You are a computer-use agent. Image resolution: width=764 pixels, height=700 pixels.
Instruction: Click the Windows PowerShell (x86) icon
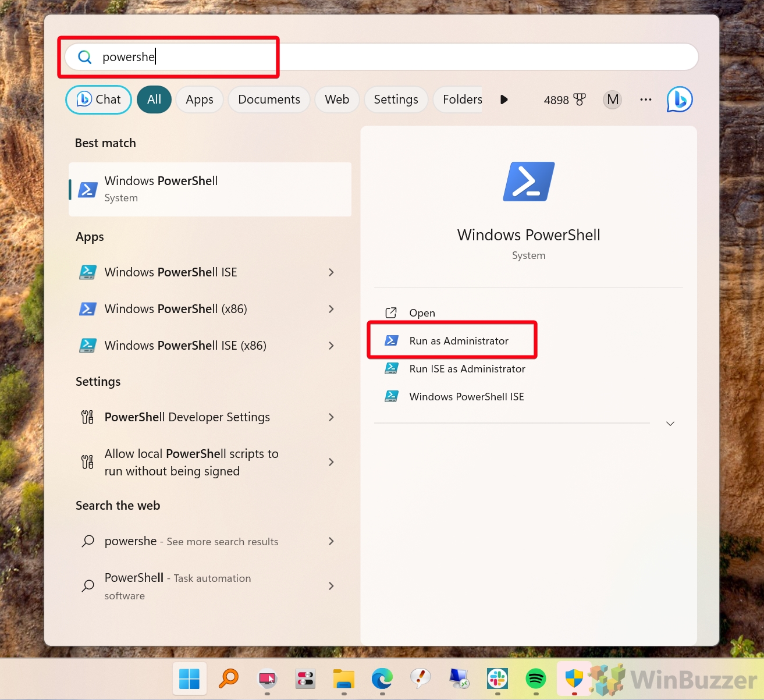[x=87, y=308]
